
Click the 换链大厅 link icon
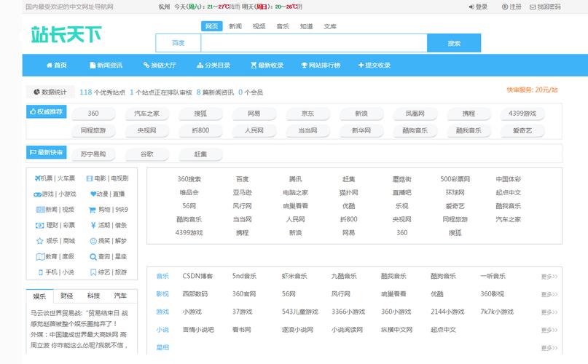146,66
